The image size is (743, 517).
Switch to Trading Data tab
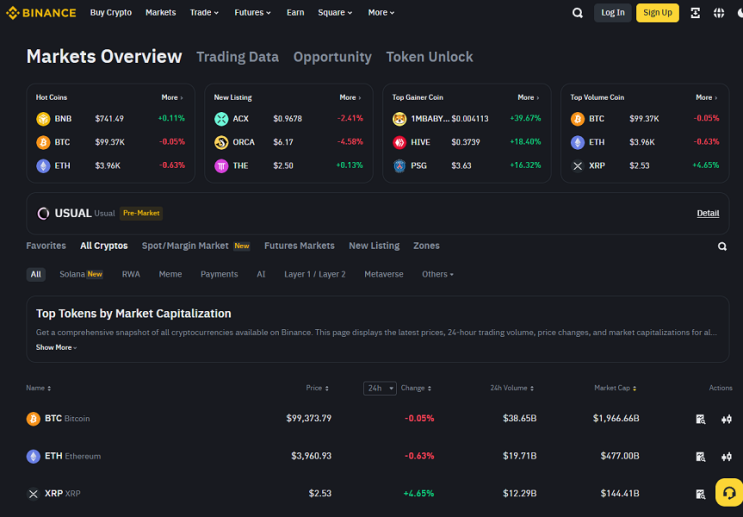pos(237,57)
